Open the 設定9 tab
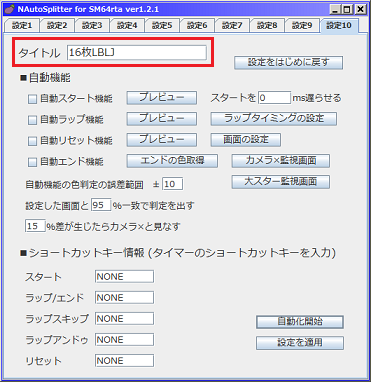The width and height of the screenshot is (371, 382). click(x=302, y=26)
